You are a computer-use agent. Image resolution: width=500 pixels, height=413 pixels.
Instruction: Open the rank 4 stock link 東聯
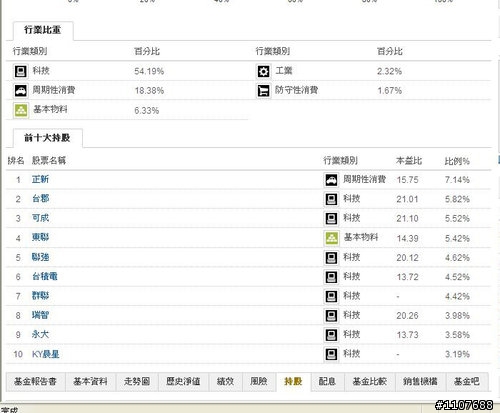pyautogui.click(x=40, y=237)
